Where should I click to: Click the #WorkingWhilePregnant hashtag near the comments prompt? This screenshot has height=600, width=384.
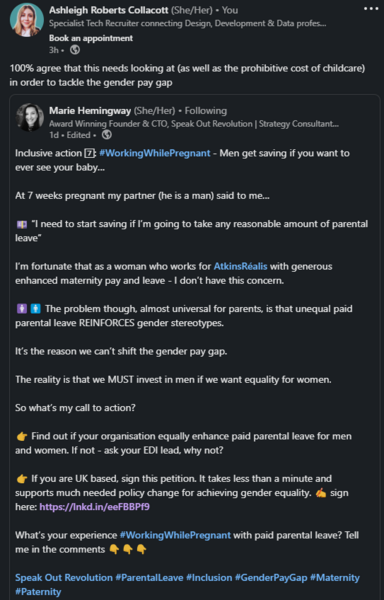(175, 535)
